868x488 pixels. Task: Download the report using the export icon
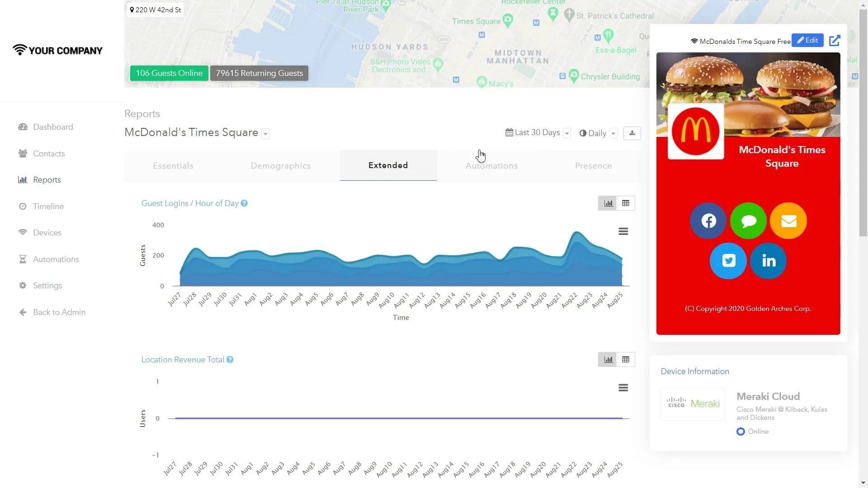[x=632, y=133]
